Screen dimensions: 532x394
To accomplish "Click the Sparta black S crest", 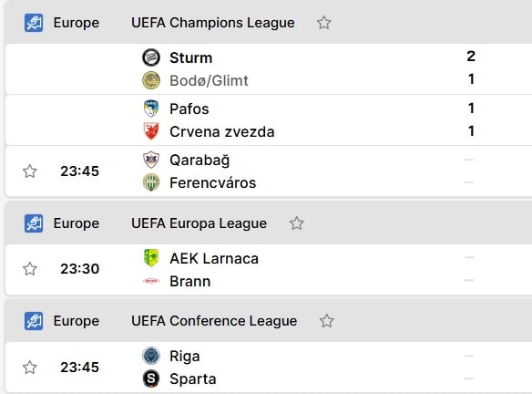I will coord(151,378).
